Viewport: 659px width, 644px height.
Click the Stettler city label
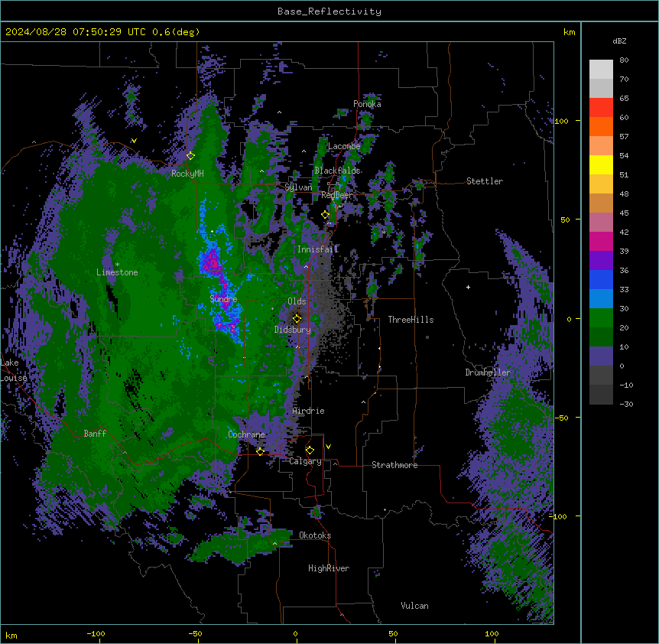pos(484,181)
